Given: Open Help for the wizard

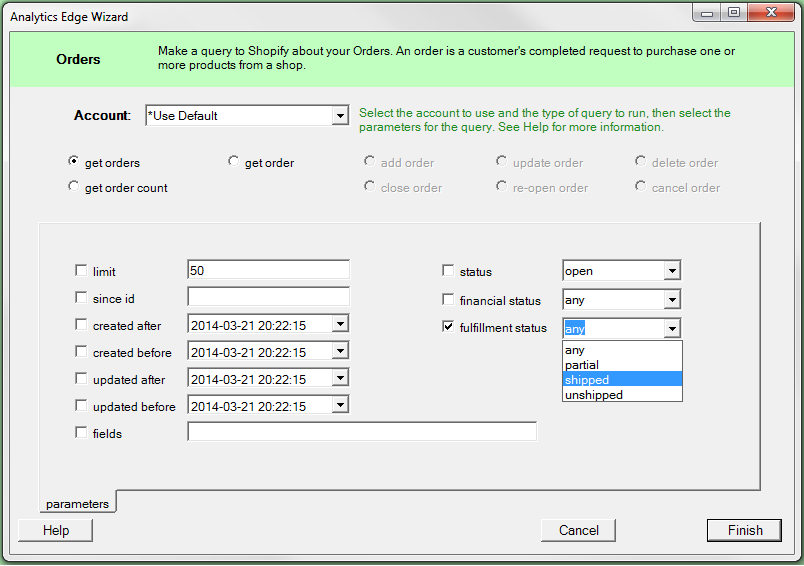Looking at the screenshot, I should (56, 530).
